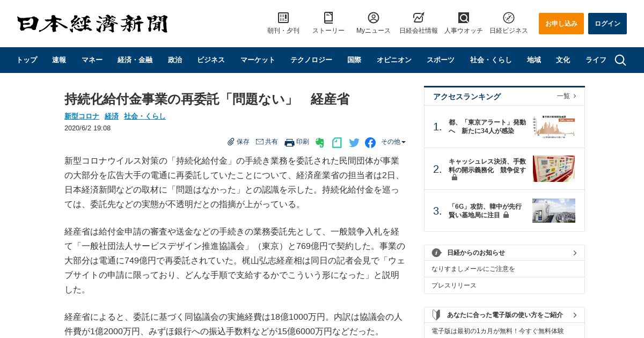Click the ログイン button
644x338 pixels.
coord(608,24)
